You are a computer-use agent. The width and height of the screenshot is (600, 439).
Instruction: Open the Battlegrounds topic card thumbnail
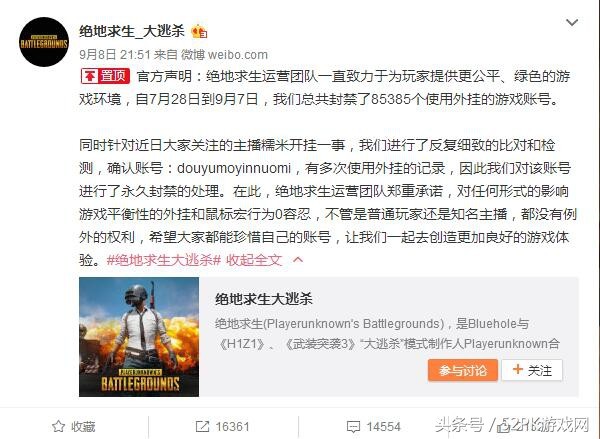pos(139,337)
